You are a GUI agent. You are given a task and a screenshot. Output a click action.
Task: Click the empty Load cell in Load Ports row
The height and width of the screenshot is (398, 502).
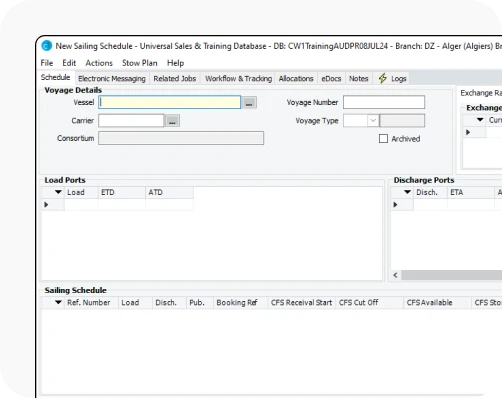81,205
